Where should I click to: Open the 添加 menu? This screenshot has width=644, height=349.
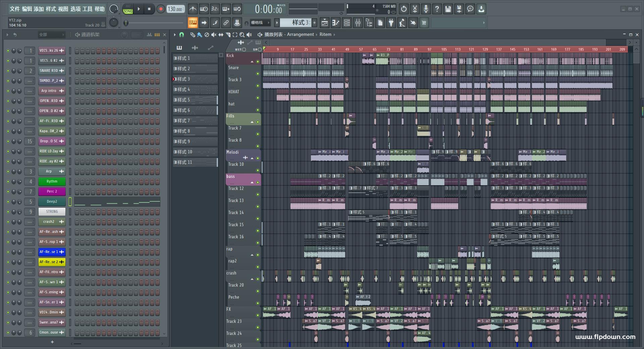39,9
